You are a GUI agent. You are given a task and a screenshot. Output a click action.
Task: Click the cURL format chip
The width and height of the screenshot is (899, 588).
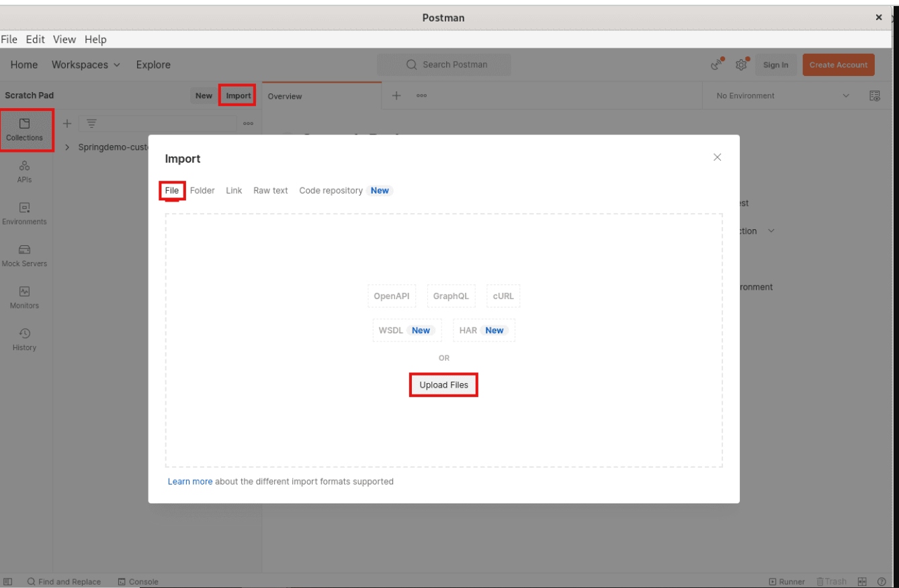(x=503, y=296)
